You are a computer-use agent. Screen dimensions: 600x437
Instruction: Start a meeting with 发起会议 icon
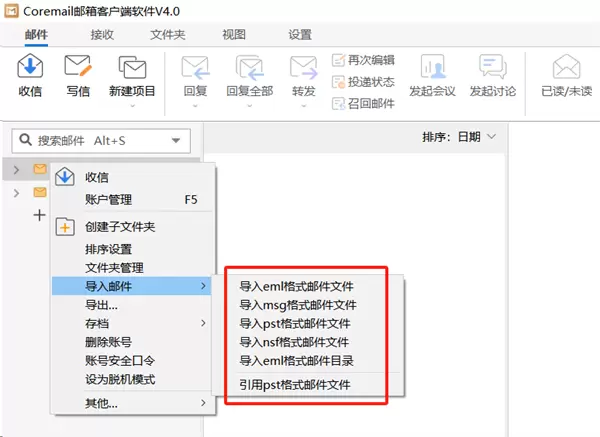coord(432,68)
